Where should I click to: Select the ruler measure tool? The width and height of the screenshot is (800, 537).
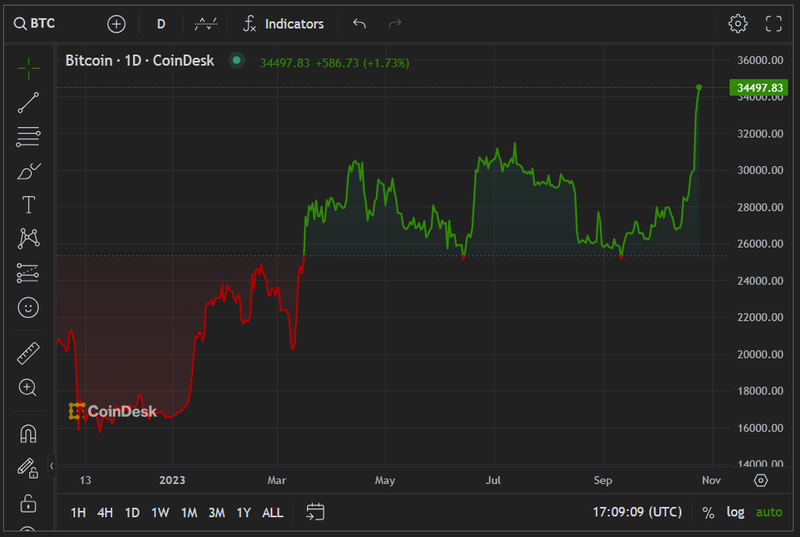pos(28,353)
